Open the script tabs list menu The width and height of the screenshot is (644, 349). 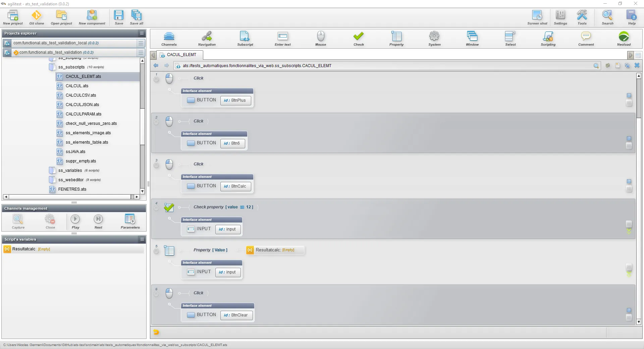(638, 55)
